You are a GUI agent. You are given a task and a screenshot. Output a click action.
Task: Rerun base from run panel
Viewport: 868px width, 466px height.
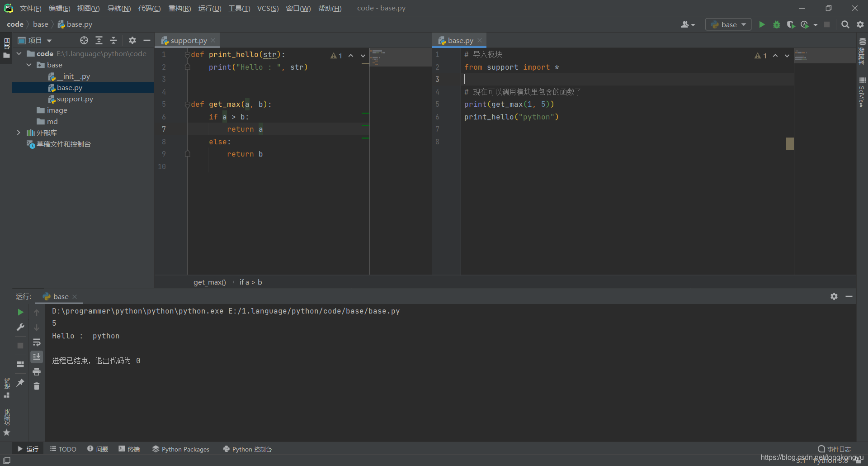tap(20, 312)
